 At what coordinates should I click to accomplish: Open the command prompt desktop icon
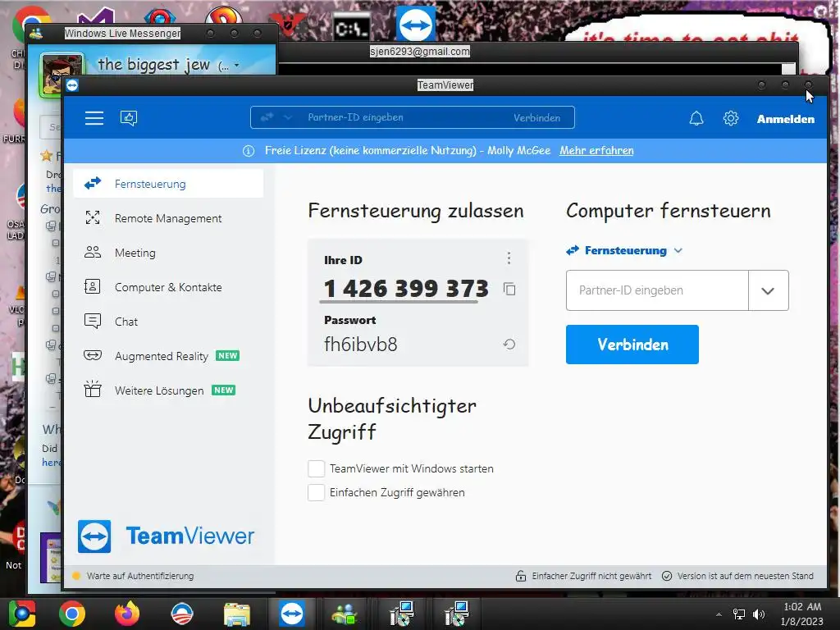point(351,27)
